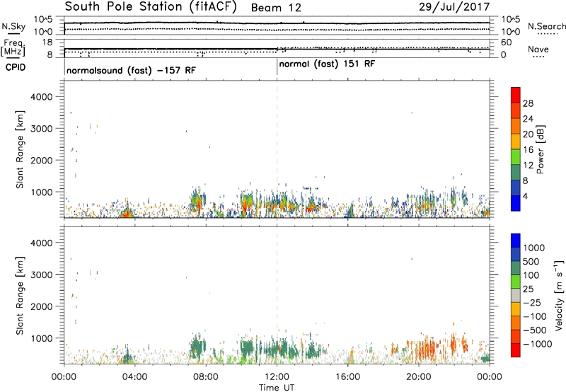Pick the bright blue top segment of Velocity bar
The width and height of the screenshot is (566, 392).
pyautogui.click(x=516, y=241)
